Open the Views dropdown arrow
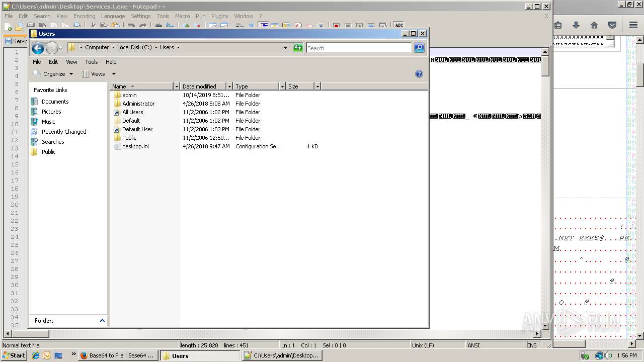 click(114, 74)
